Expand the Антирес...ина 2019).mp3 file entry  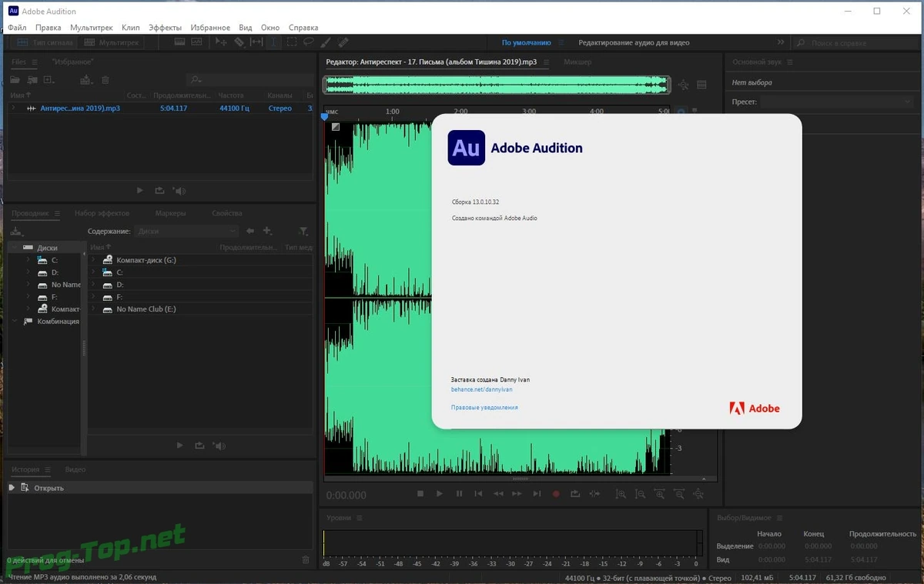(x=13, y=108)
